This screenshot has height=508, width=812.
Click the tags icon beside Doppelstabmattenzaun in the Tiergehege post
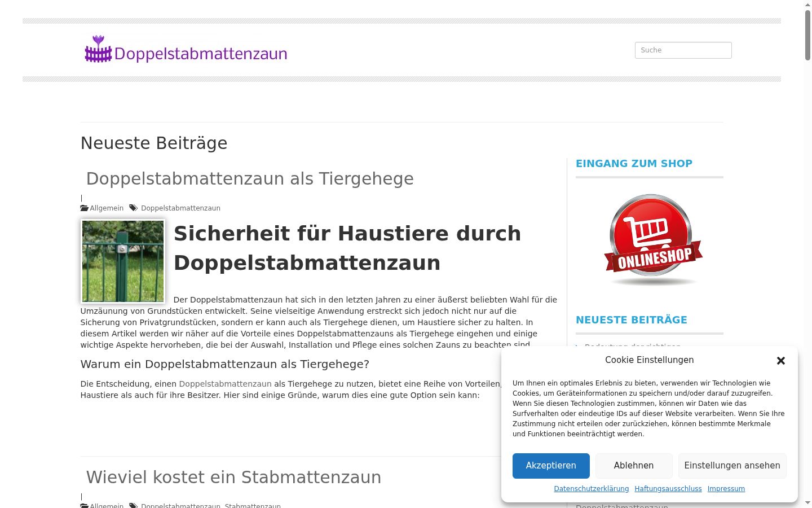pos(133,208)
